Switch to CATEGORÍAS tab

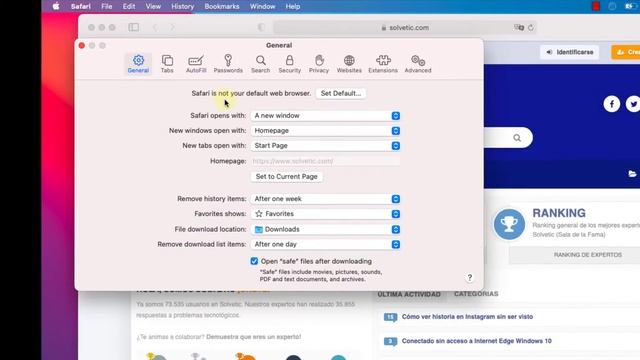[x=476, y=294]
